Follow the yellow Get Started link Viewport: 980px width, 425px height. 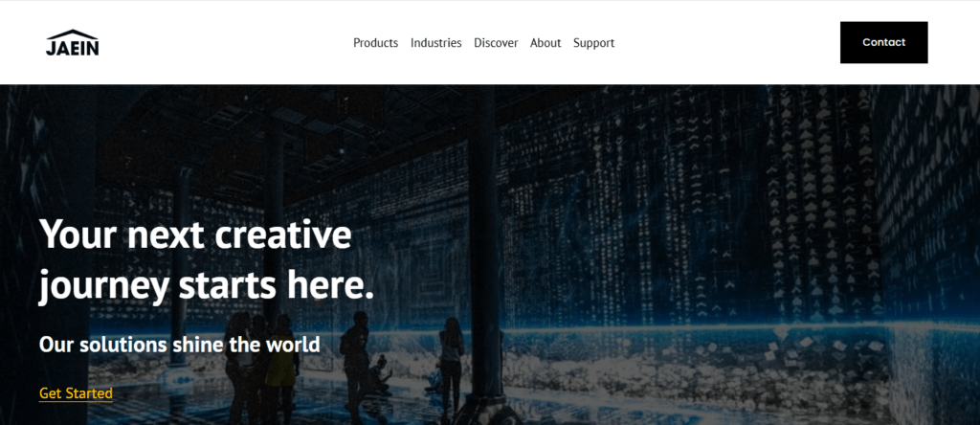pyautogui.click(x=76, y=393)
